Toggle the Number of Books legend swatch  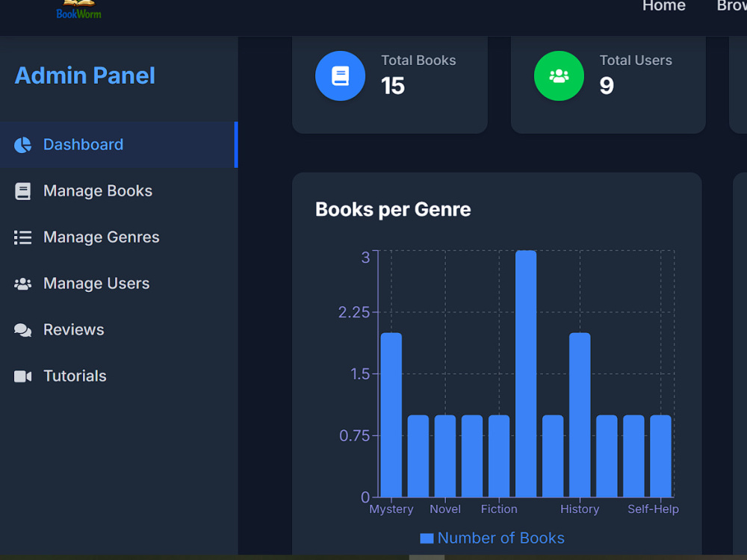click(x=427, y=538)
